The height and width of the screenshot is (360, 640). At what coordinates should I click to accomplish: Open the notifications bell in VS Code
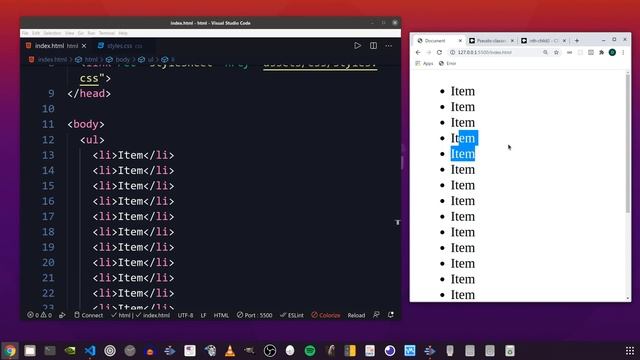click(391, 315)
